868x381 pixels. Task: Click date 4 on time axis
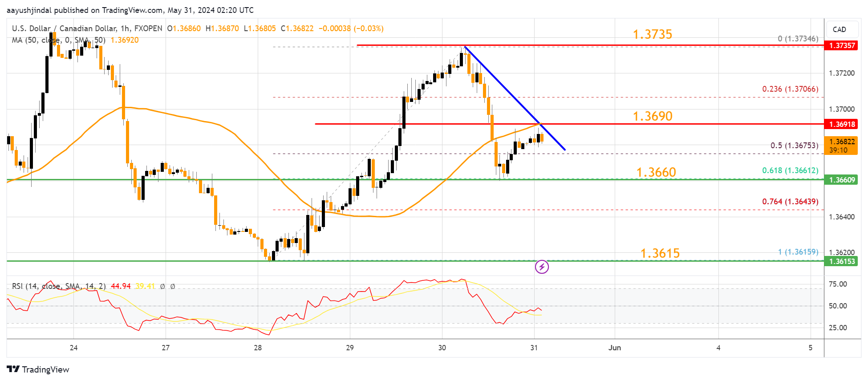[x=718, y=348]
